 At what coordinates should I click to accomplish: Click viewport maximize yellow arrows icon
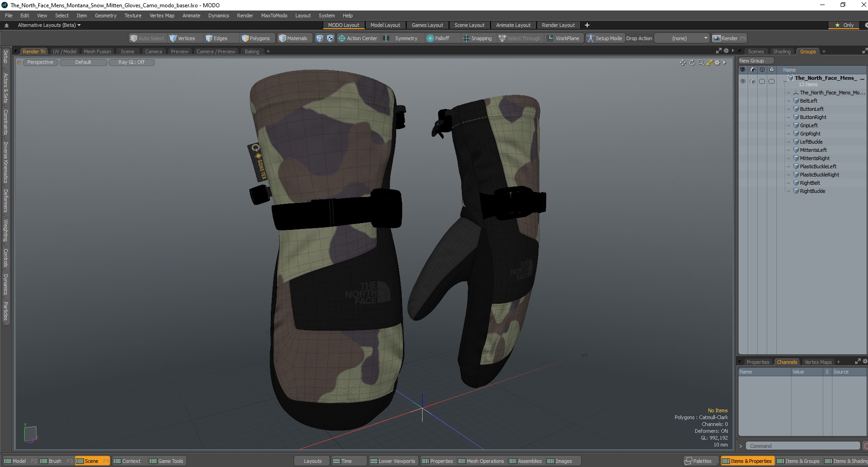pos(709,62)
